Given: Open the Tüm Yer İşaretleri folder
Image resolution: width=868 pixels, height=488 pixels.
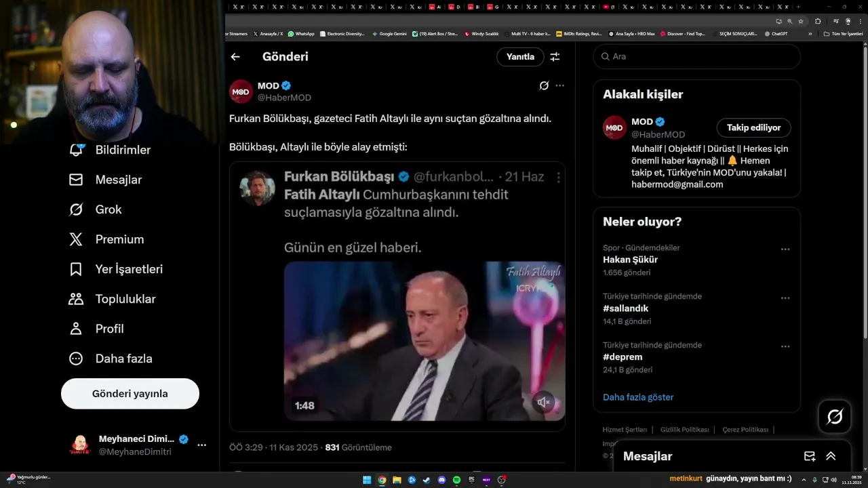Looking at the screenshot, I should 842,33.
